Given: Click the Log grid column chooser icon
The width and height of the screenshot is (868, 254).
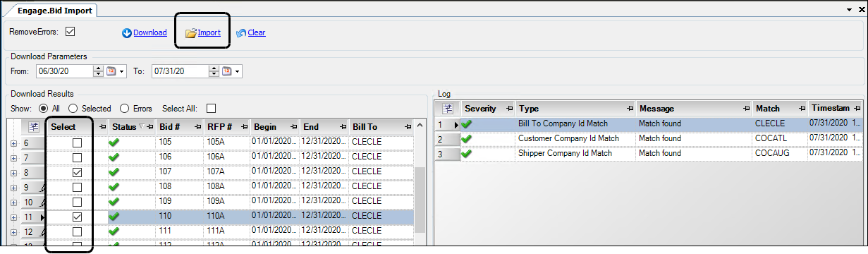Looking at the screenshot, I should [x=447, y=109].
